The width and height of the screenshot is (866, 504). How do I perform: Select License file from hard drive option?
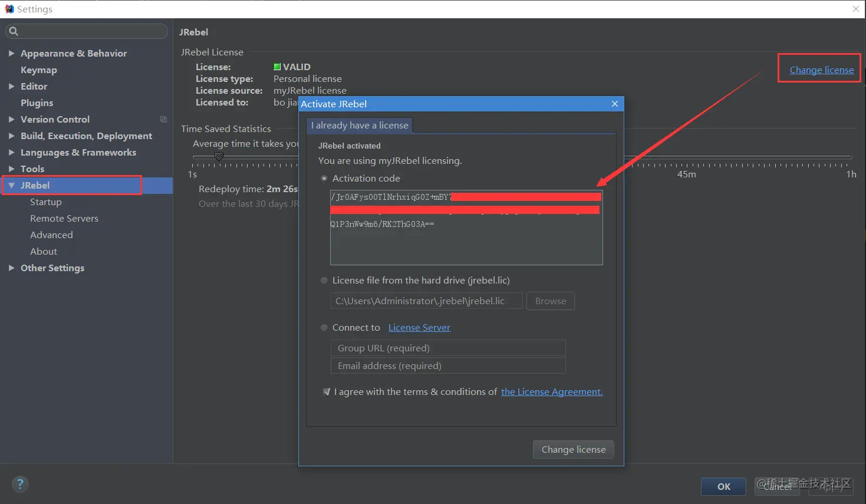324,281
